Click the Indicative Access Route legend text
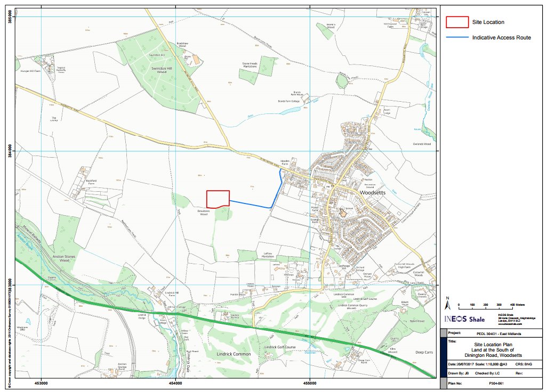 (501, 38)
